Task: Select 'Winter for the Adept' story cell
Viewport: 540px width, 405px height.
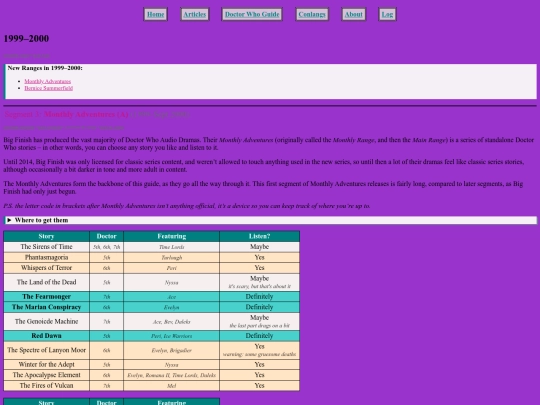Action: [x=46, y=364]
